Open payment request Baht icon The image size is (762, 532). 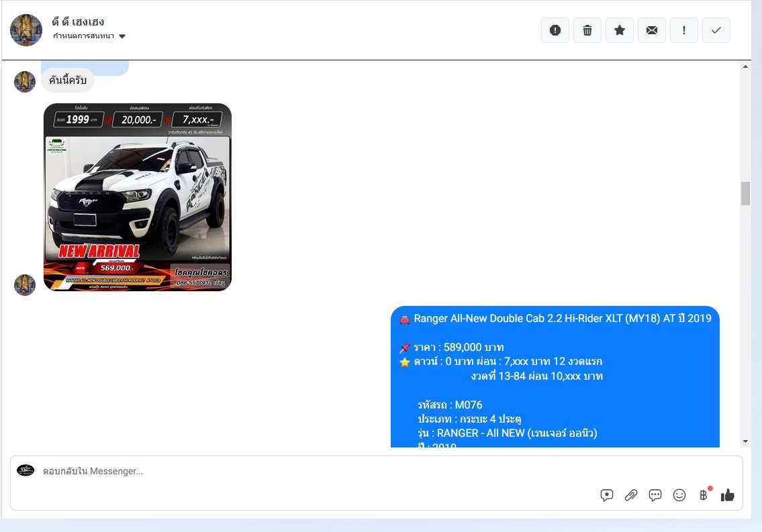703,495
